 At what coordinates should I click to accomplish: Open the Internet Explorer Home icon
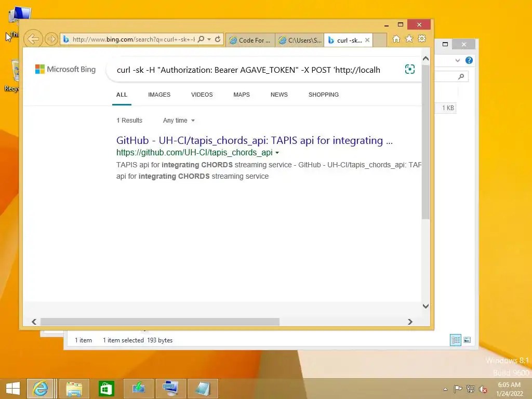pyautogui.click(x=396, y=39)
